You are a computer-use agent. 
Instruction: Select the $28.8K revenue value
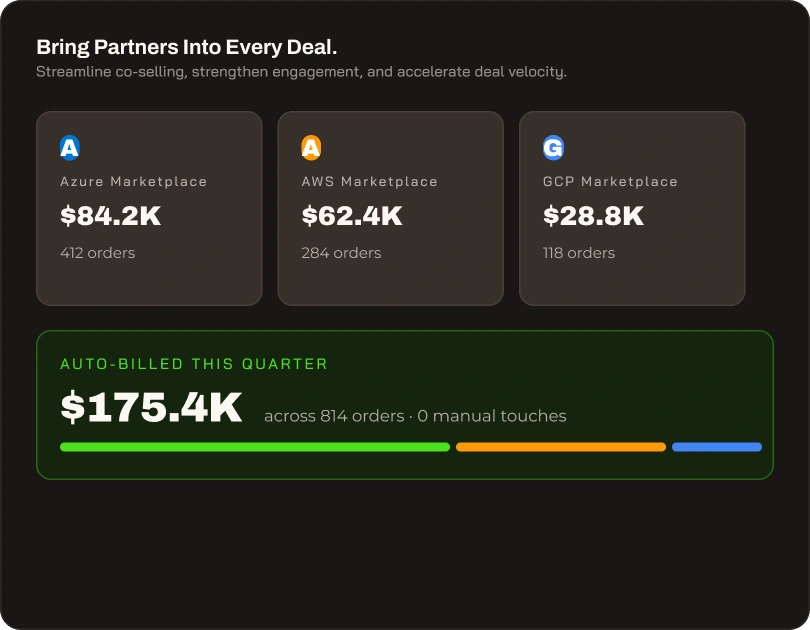(593, 215)
